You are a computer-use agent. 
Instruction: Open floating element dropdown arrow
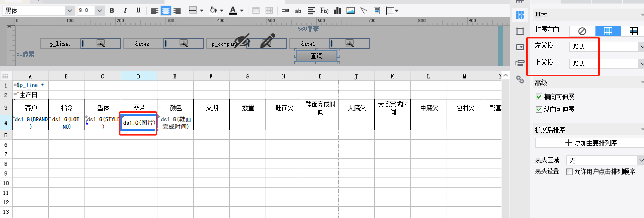coord(397,11)
